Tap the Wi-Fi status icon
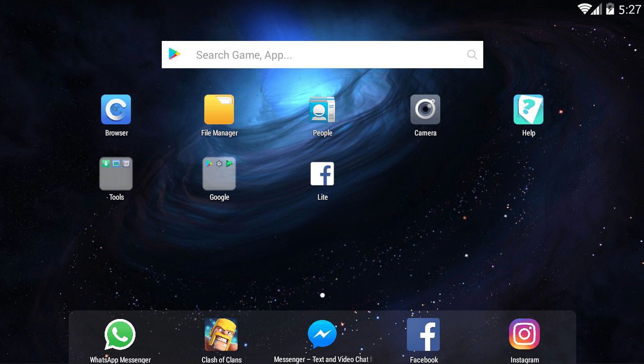 point(585,9)
